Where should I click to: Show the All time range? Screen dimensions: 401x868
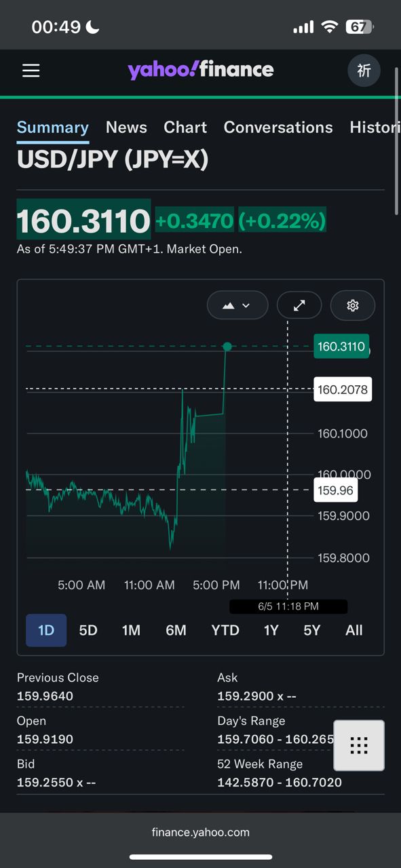(x=354, y=630)
